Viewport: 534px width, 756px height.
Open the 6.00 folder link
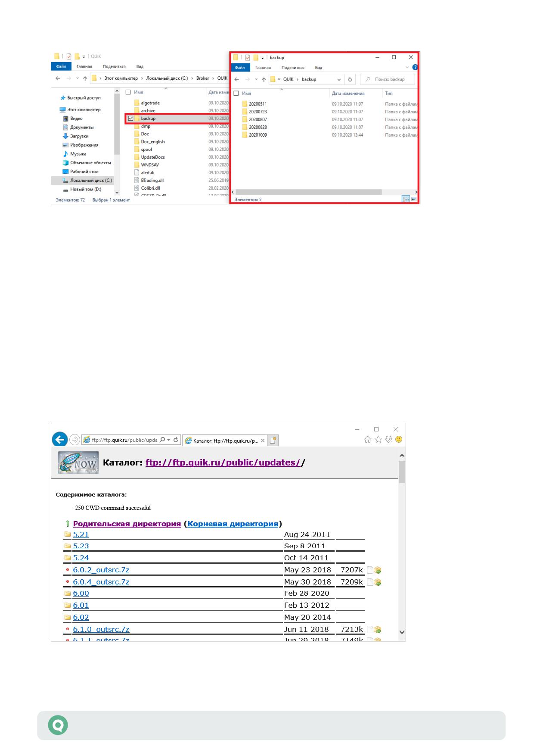coord(81,594)
